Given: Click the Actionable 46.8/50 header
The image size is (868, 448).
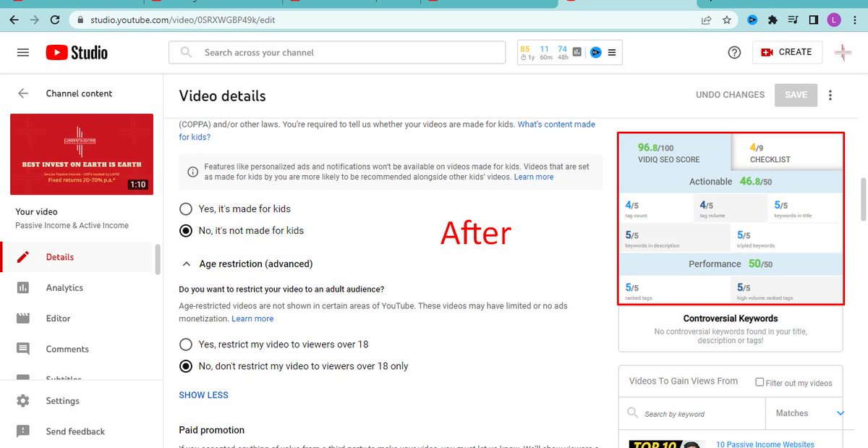Looking at the screenshot, I should (731, 182).
